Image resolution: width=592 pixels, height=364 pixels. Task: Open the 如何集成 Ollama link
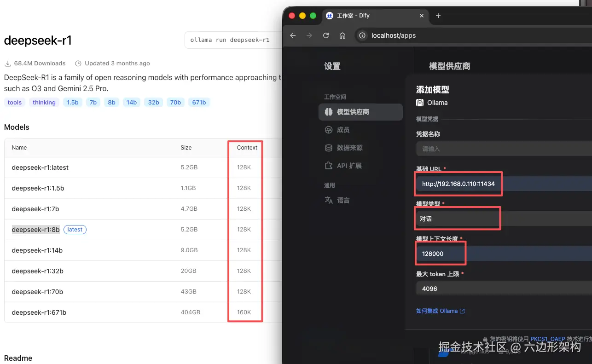click(441, 311)
